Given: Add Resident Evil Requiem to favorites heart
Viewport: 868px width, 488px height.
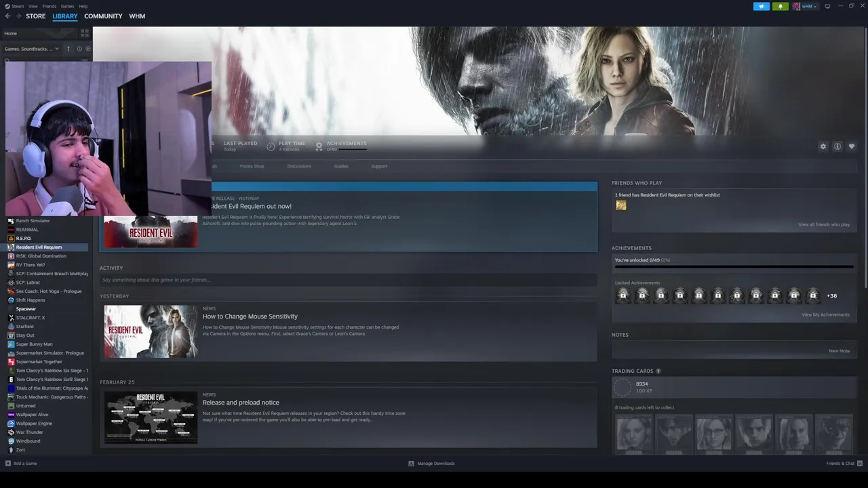Looking at the screenshot, I should click(852, 146).
